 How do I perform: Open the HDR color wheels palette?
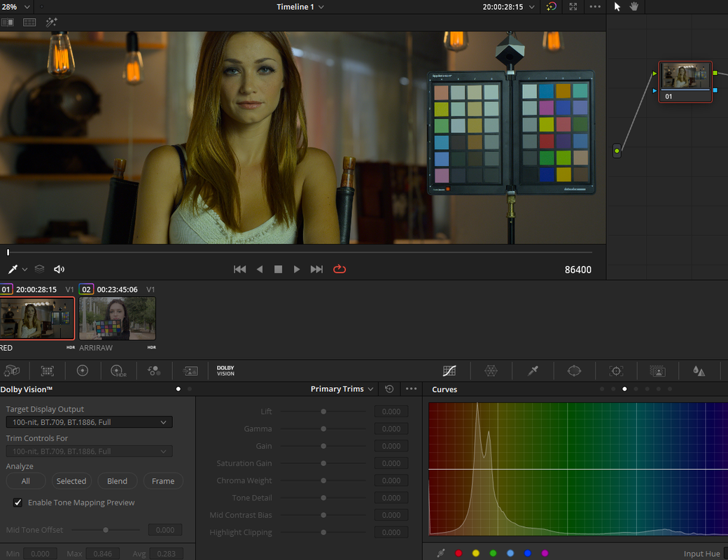coord(118,370)
